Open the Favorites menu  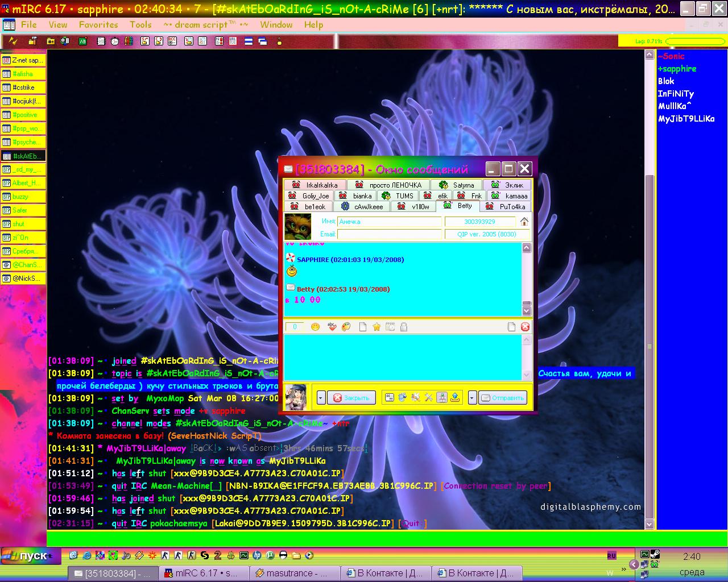[98, 24]
